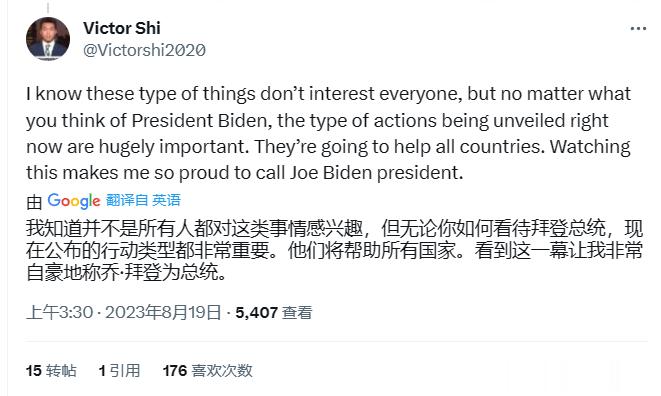Click the line starting 'you think of President Biden'
Viewport: 661px width, 396px height.
coord(317,121)
